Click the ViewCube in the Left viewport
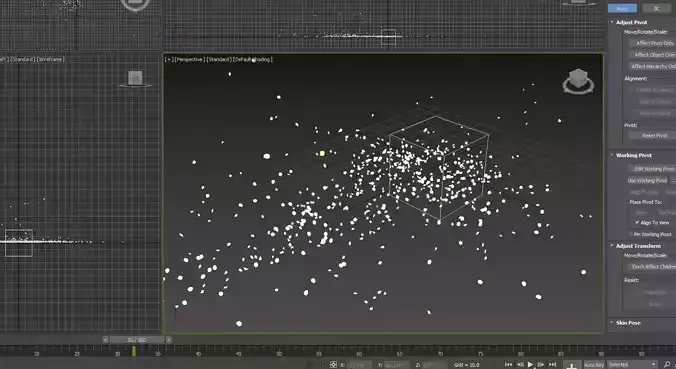The width and height of the screenshot is (676, 369). coord(135,79)
